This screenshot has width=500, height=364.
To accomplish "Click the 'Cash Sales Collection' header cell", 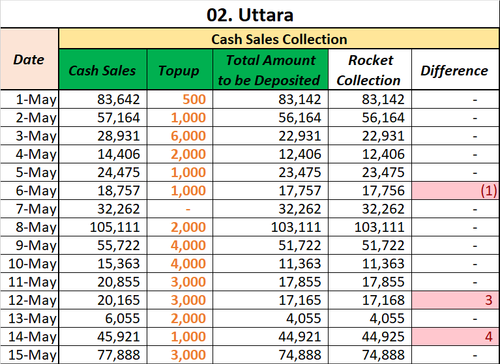I will tap(279, 39).
